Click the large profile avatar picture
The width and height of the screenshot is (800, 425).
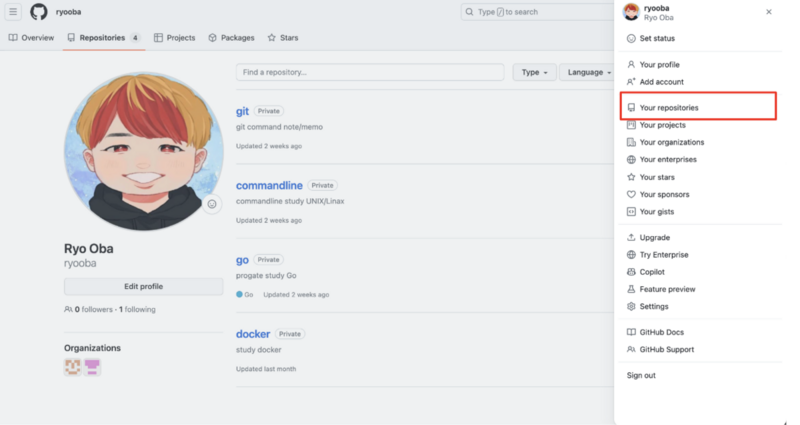tap(143, 152)
